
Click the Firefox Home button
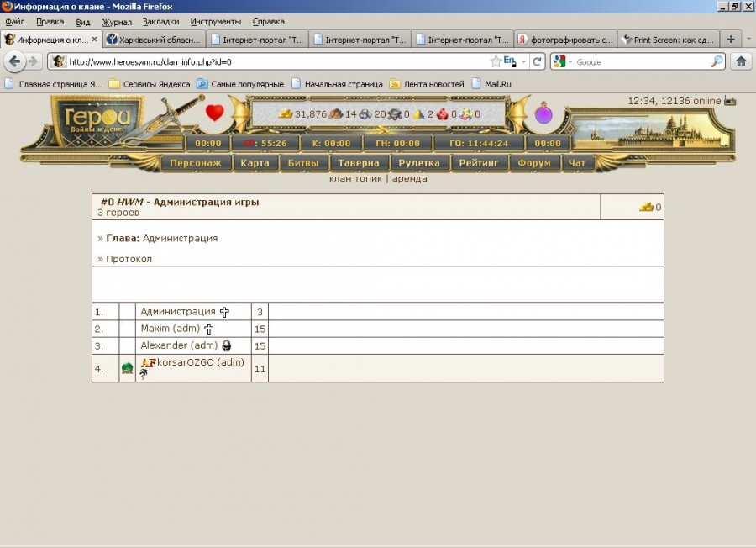pyautogui.click(x=741, y=61)
